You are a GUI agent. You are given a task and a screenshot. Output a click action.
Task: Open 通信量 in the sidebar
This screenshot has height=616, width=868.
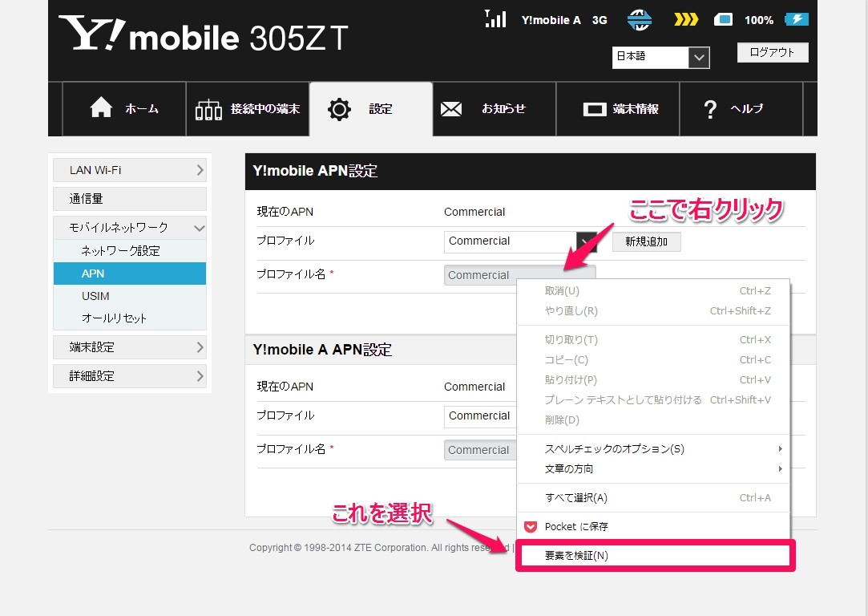point(130,199)
